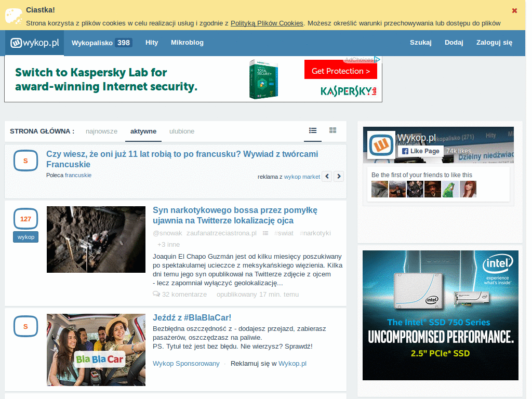
Task: Click the S badge beside the Francuskie article
Action: pos(25,161)
